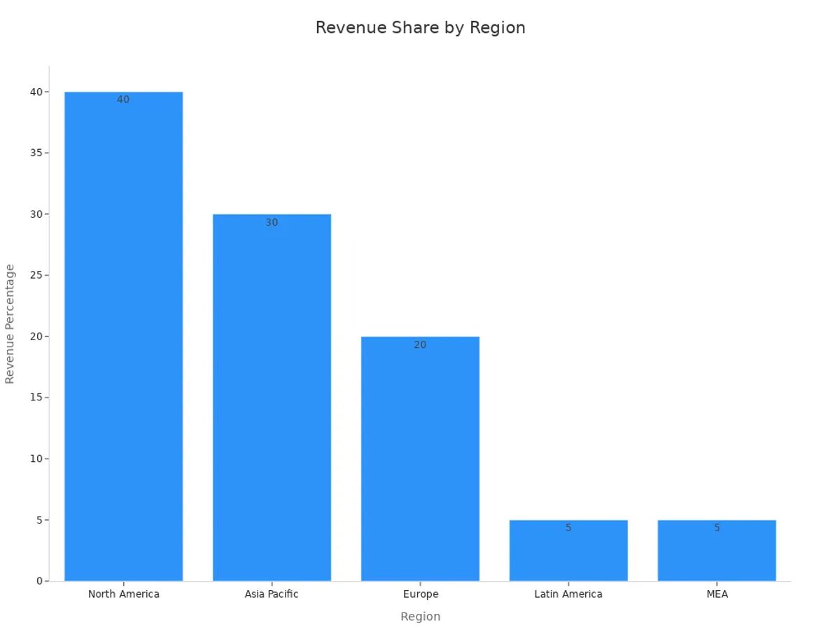Select the North America axis label

[x=123, y=594]
